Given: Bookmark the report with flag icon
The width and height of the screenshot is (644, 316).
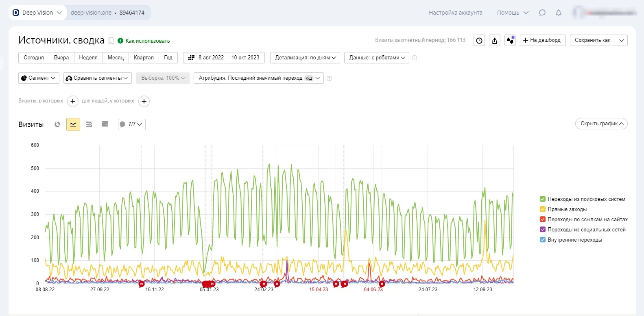Looking at the screenshot, I should click(111, 41).
